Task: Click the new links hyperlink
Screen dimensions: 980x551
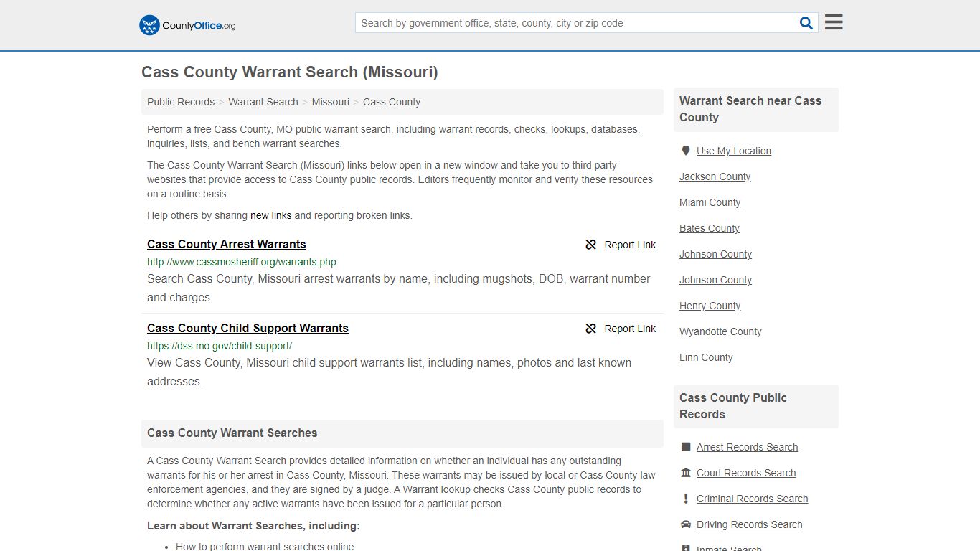Action: point(270,215)
